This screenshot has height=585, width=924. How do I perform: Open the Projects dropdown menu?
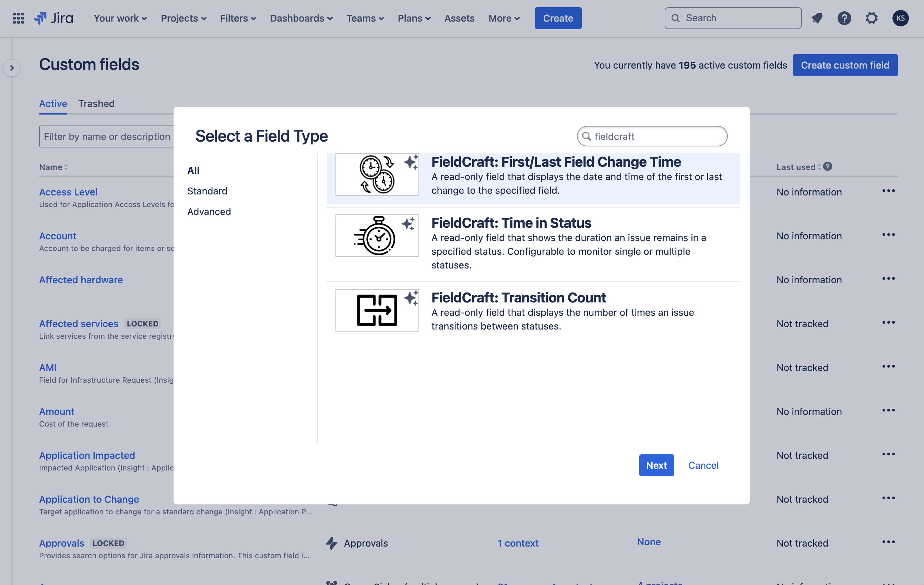click(x=183, y=18)
